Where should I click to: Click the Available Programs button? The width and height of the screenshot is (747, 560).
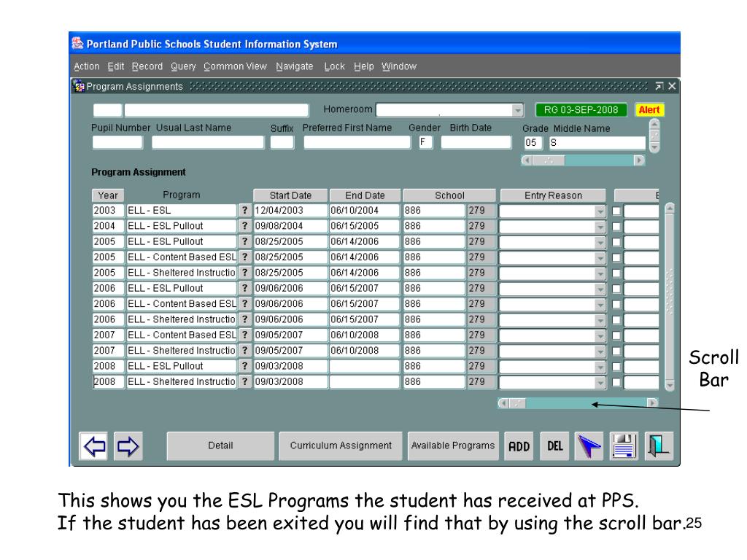tap(453, 446)
